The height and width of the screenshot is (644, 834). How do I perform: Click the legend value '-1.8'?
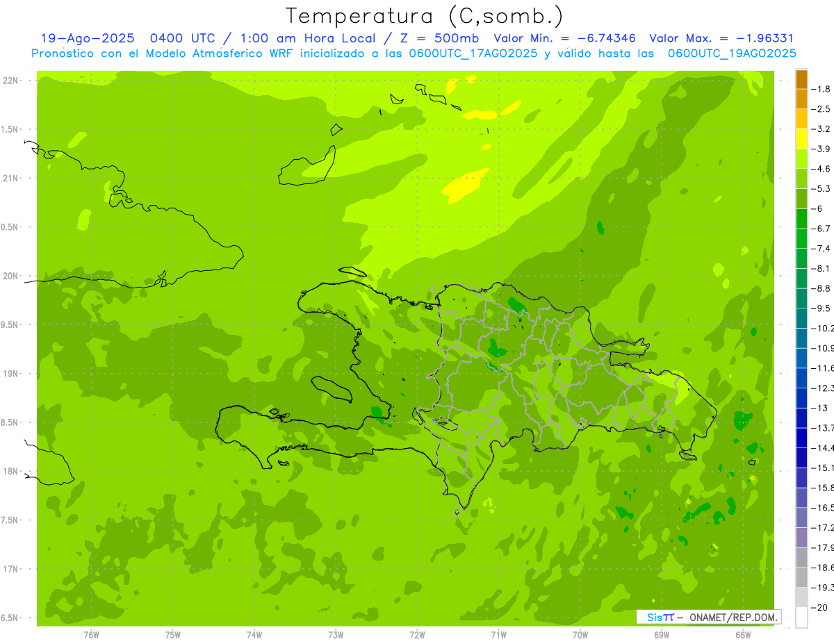pyautogui.click(x=821, y=89)
